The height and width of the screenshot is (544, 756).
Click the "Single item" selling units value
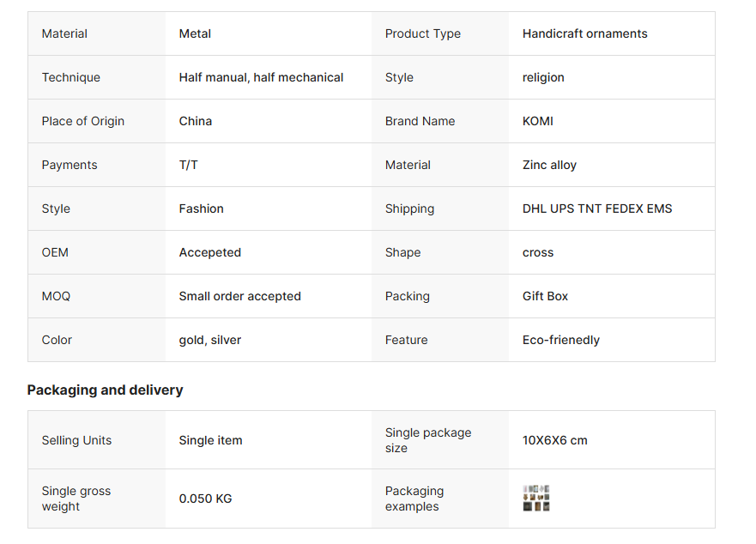pyautogui.click(x=210, y=441)
